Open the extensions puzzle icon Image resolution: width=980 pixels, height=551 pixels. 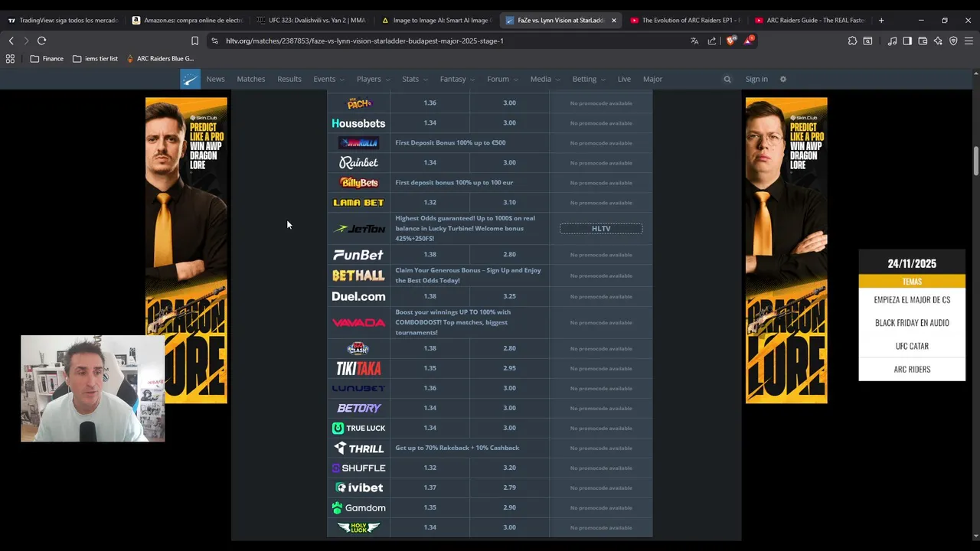click(852, 41)
